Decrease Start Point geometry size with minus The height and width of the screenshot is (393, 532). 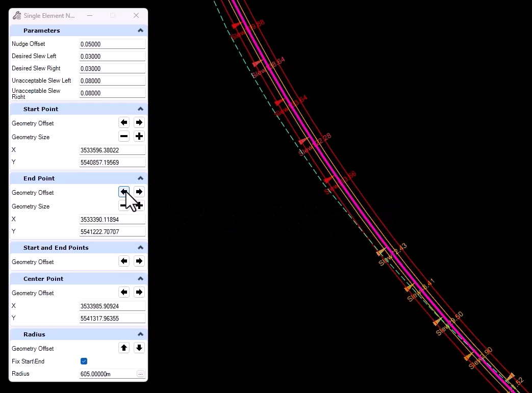tap(124, 136)
